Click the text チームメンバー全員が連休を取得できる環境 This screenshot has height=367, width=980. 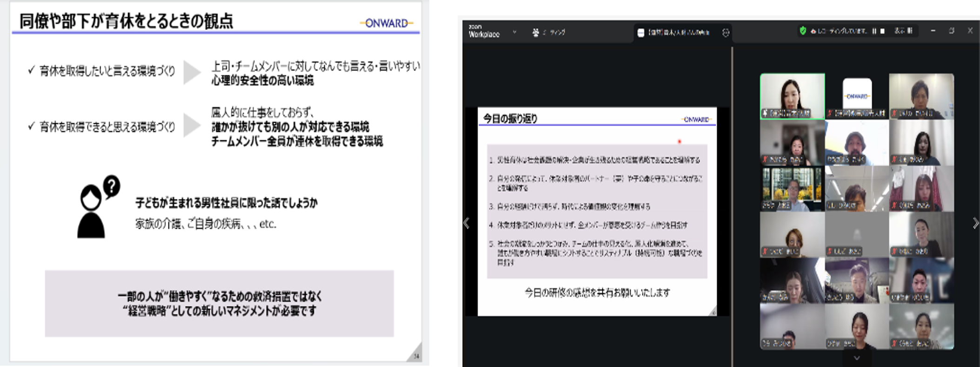(x=297, y=141)
